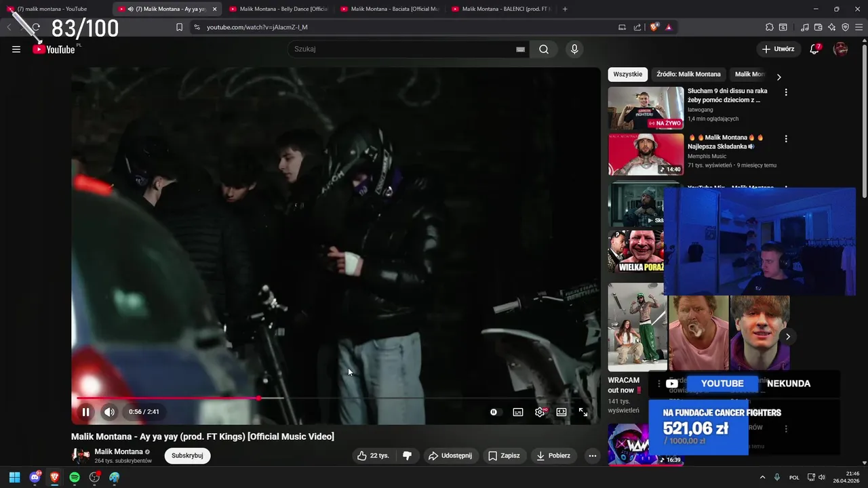The height and width of the screenshot is (488, 868).
Task: Open the Windows Start menu
Action: coord(14,477)
